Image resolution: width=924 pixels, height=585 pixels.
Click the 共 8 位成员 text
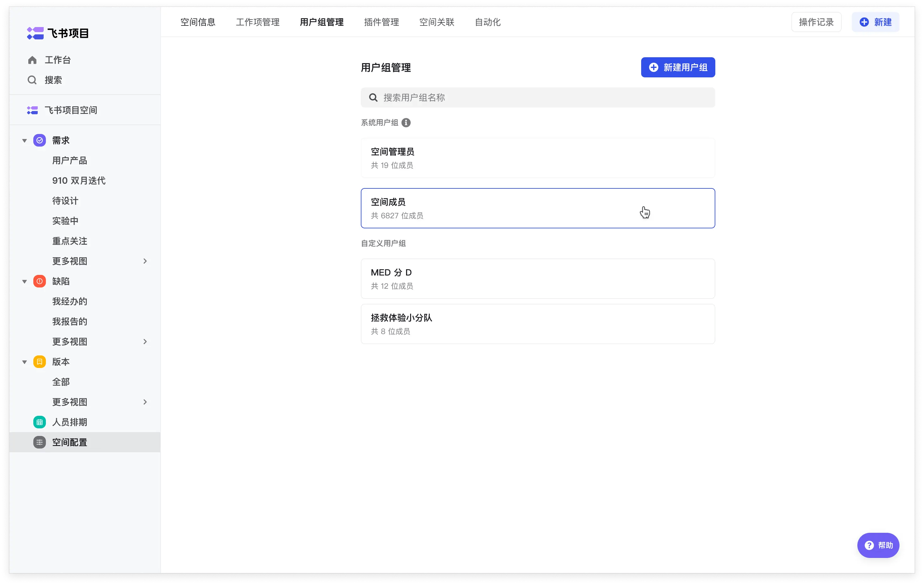(390, 331)
